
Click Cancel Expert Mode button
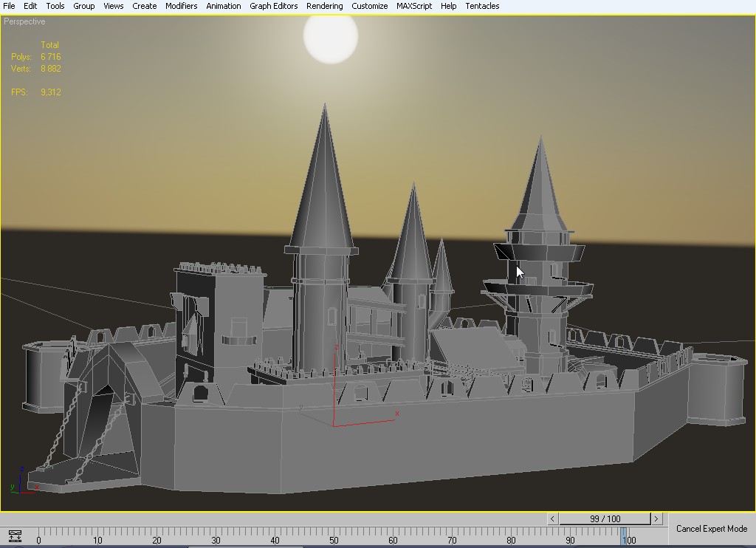711,529
